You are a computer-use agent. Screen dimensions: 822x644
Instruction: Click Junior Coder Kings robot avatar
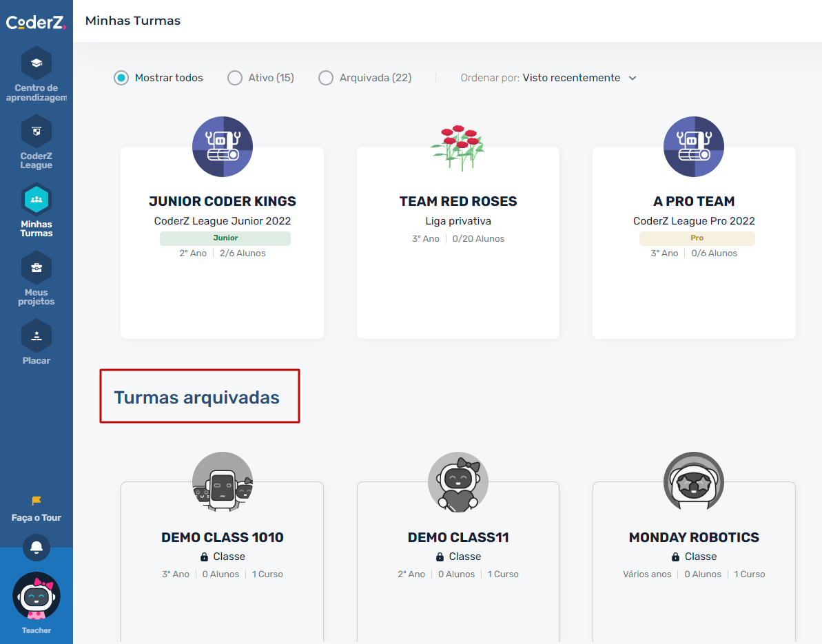(223, 147)
